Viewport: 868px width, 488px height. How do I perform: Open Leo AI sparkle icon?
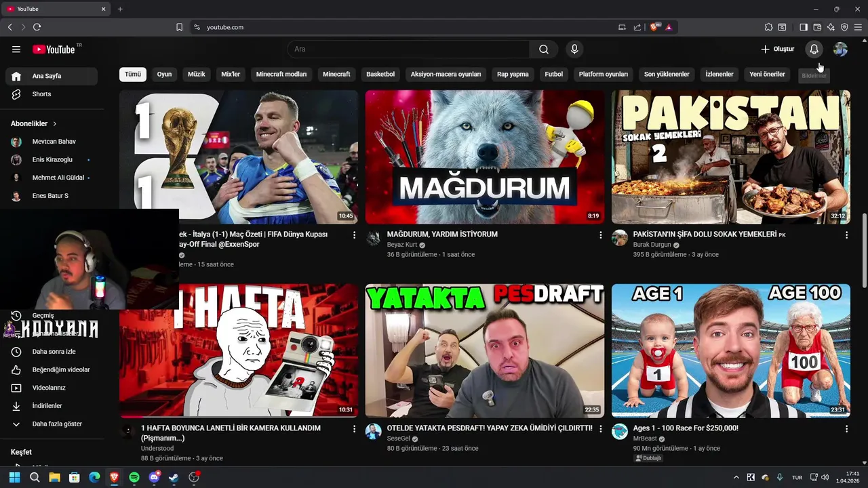[831, 27]
